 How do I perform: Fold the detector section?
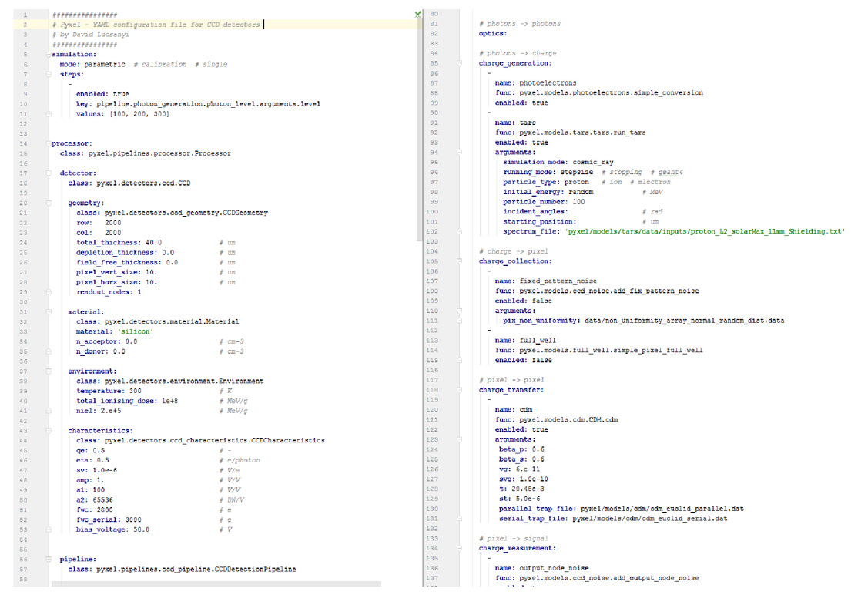click(49, 173)
